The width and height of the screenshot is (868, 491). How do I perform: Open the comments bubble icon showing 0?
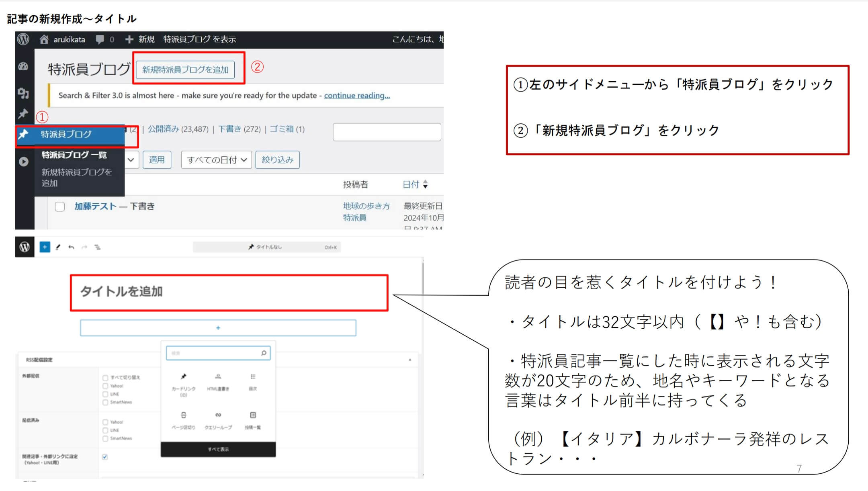pos(100,39)
